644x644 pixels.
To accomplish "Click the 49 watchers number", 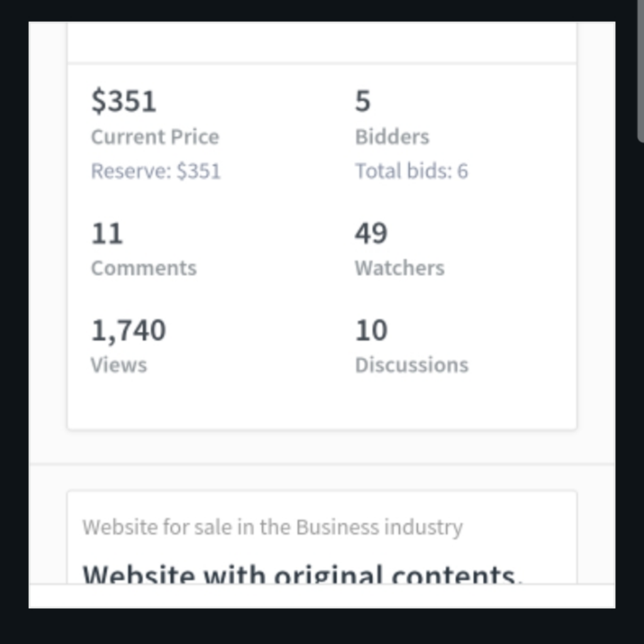I will pyautogui.click(x=371, y=234).
